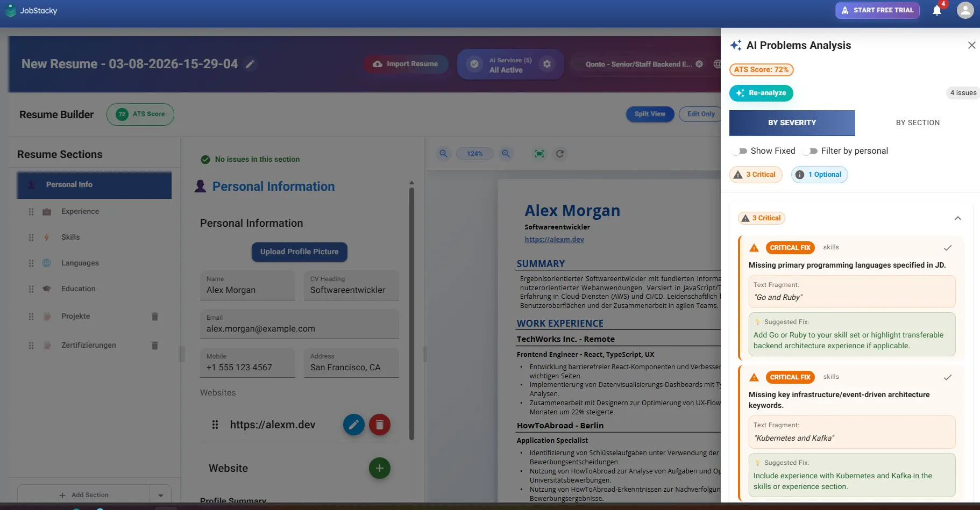Image resolution: width=980 pixels, height=510 pixels.
Task: Click the Re-analyze button
Action: pyautogui.click(x=761, y=93)
